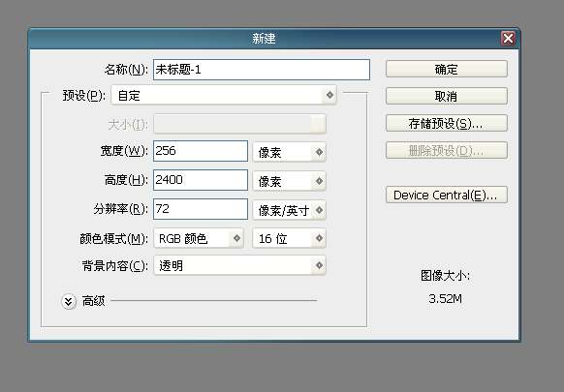
Task: Click the 分辨率 field showing 72
Action: pos(201,209)
